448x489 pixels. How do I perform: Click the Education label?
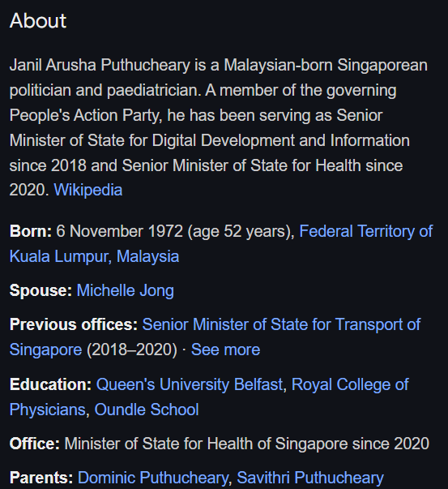coord(50,384)
